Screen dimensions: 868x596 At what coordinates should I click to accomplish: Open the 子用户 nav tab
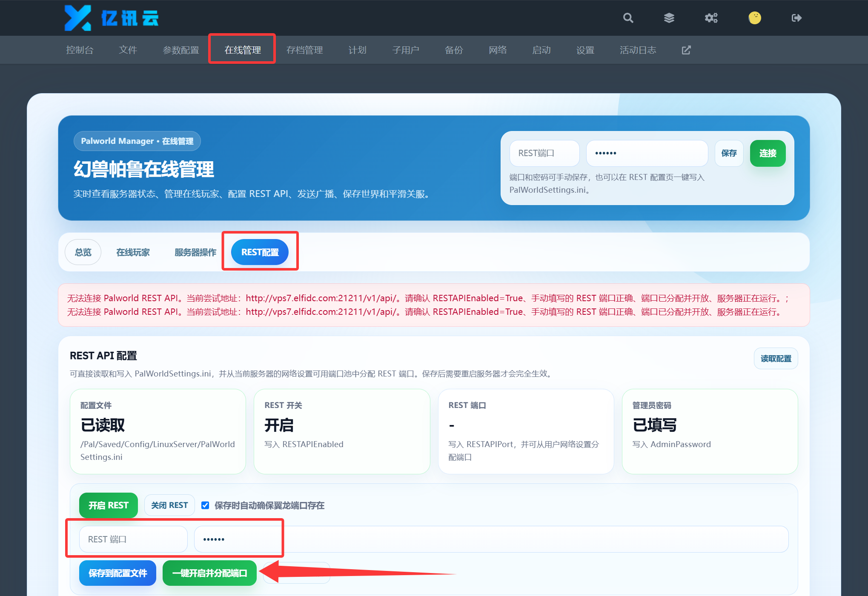[x=406, y=50]
